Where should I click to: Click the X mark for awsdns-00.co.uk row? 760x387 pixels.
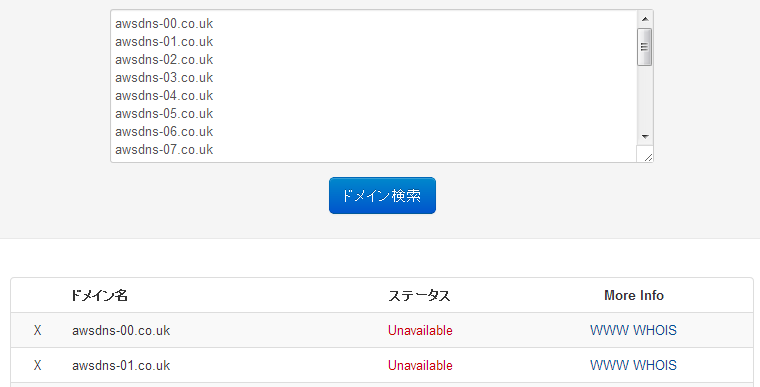coord(37,330)
